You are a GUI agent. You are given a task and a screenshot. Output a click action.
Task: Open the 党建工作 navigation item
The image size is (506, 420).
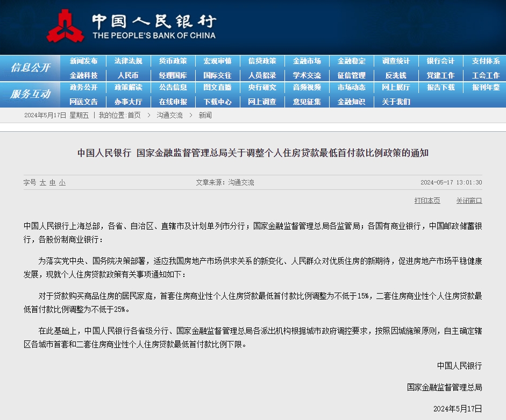click(x=440, y=75)
